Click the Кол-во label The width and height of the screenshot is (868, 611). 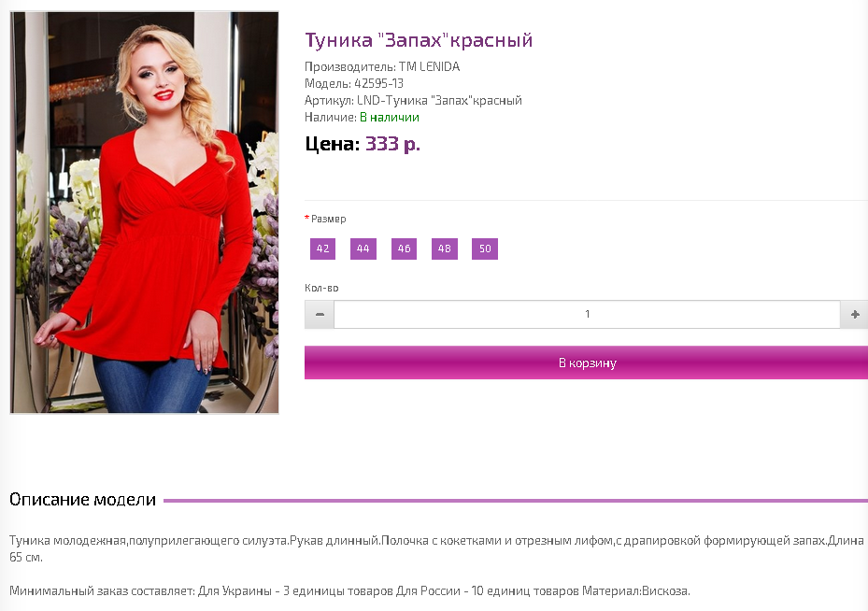pyautogui.click(x=321, y=288)
